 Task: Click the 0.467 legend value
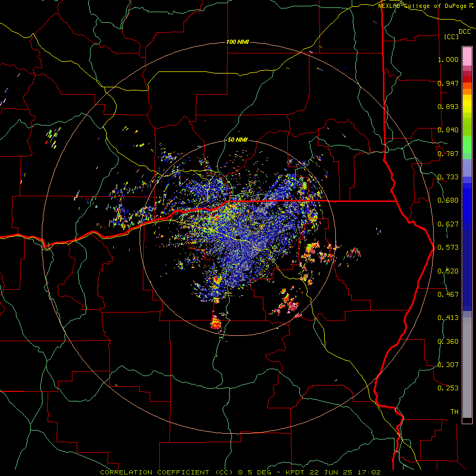tap(448, 295)
